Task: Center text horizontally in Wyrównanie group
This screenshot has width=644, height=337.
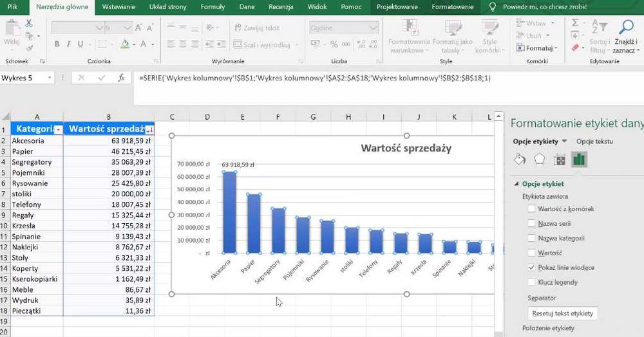Action: pyautogui.click(x=183, y=44)
